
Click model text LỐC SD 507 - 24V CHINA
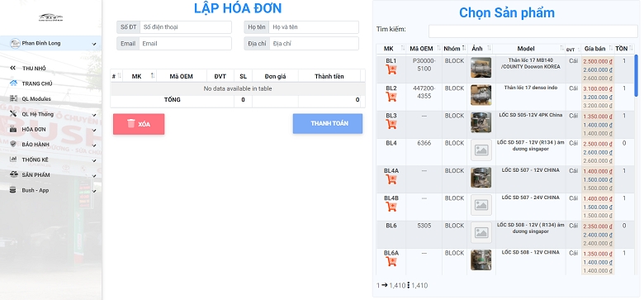click(530, 198)
